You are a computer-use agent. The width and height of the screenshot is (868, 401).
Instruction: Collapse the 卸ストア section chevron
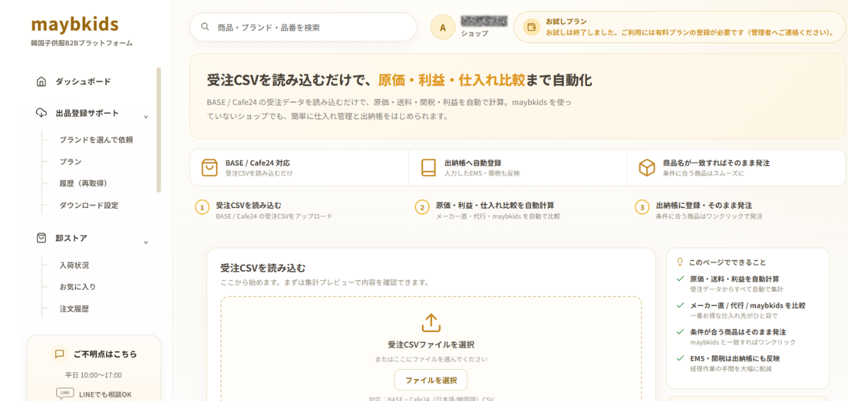[x=146, y=242]
